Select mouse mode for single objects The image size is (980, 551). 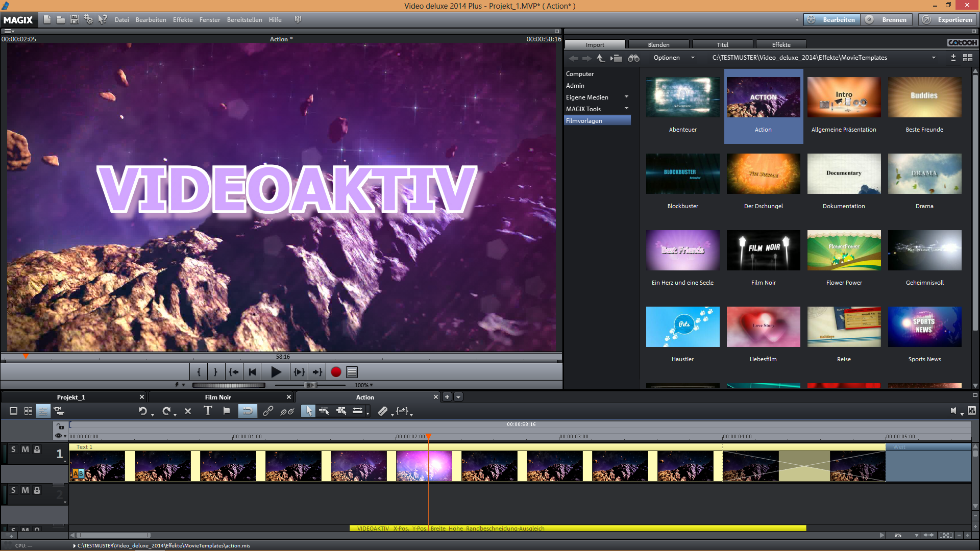pos(308,411)
